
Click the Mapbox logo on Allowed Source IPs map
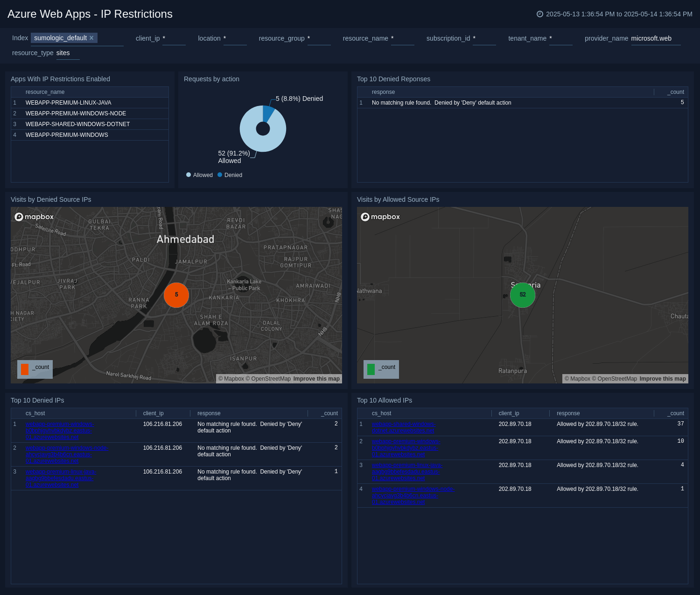(x=380, y=217)
